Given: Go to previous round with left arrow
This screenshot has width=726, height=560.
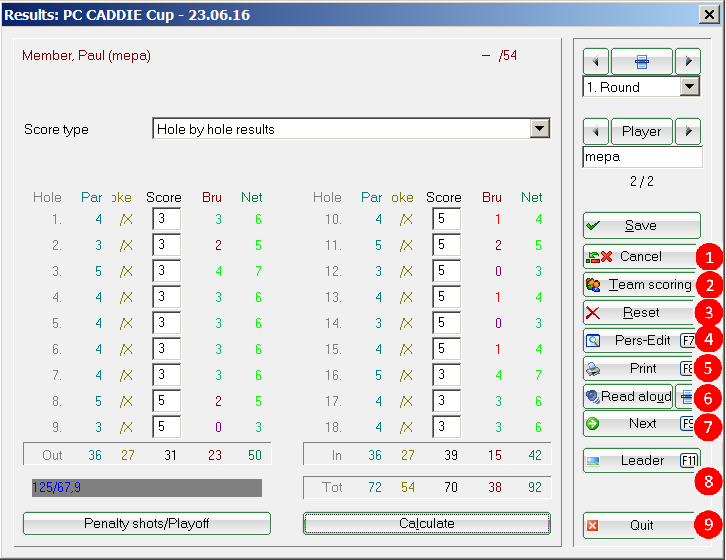Looking at the screenshot, I should 595,61.
